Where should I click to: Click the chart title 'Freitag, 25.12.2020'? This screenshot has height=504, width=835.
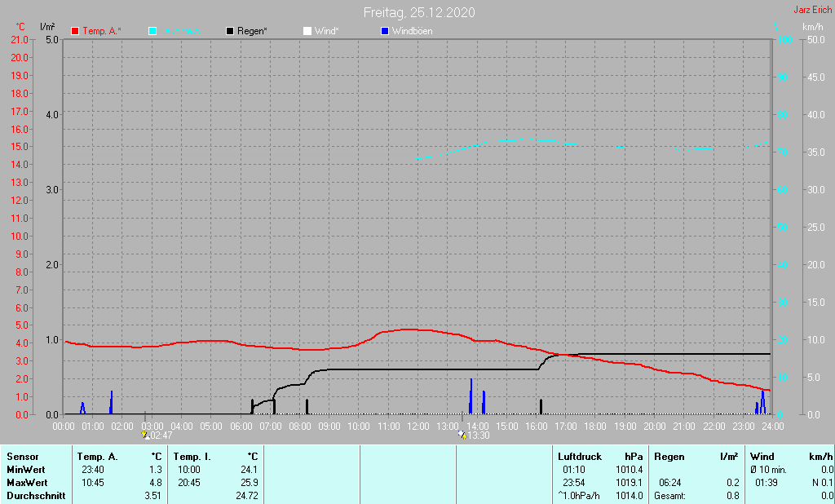(419, 12)
